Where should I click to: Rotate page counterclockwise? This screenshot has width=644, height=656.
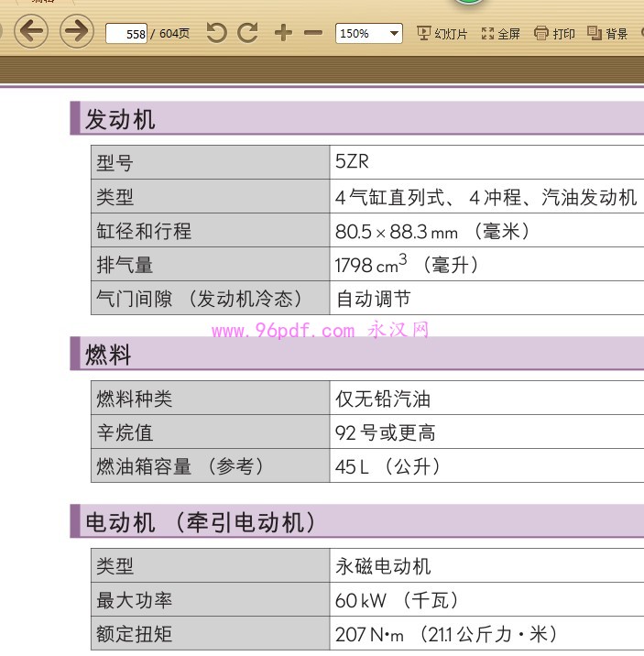point(216,33)
